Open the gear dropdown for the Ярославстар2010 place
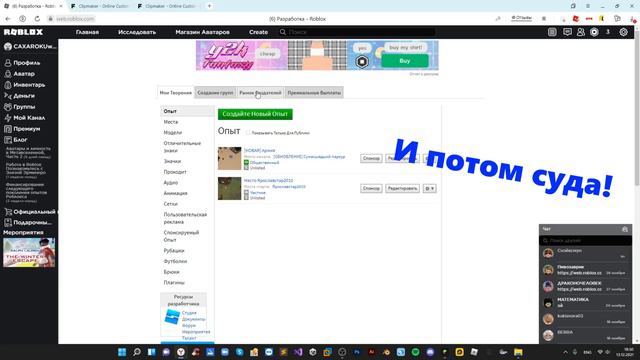 coord(430,189)
